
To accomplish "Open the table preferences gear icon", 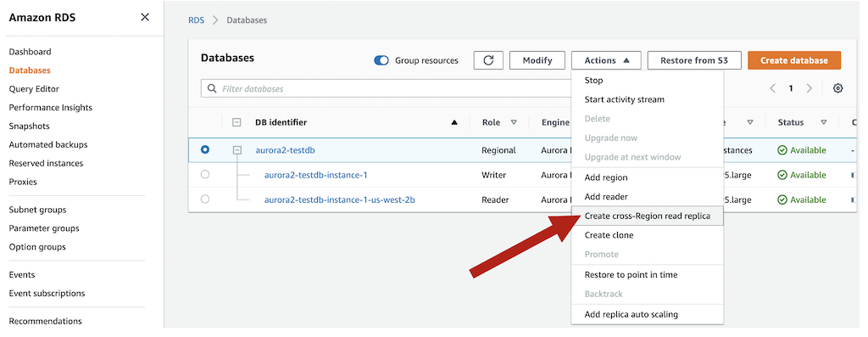I will pyautogui.click(x=838, y=88).
